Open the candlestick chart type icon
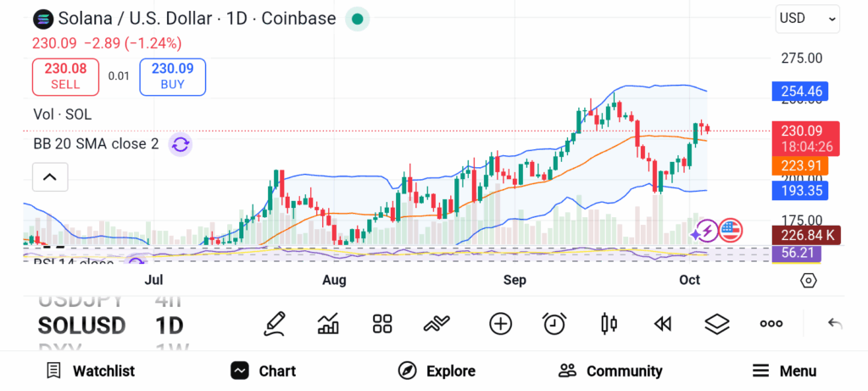The height and width of the screenshot is (391, 868). (608, 323)
